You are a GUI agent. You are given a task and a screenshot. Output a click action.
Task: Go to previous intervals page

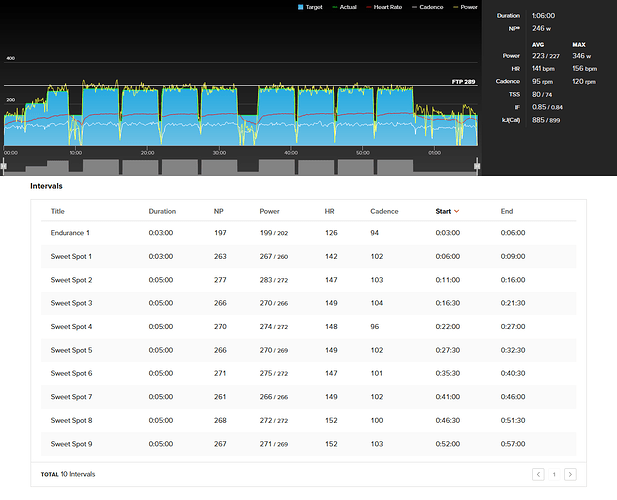538,474
